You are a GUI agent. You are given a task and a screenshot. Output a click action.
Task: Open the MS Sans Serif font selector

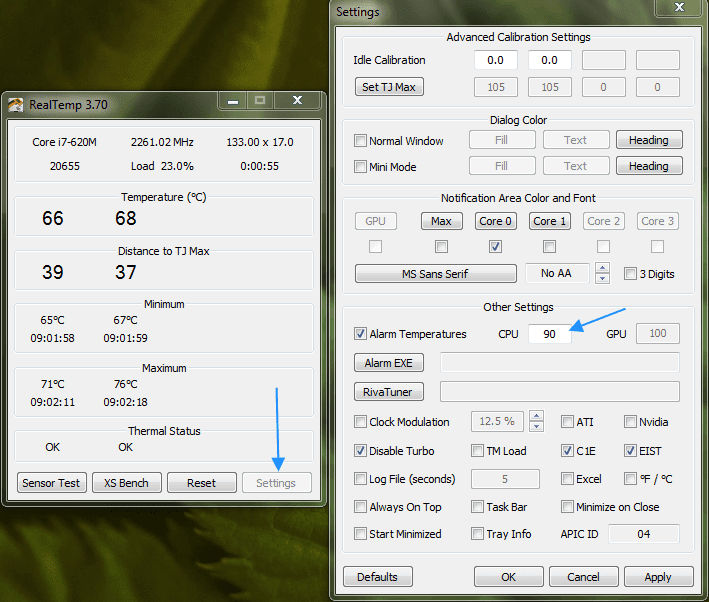click(435, 274)
